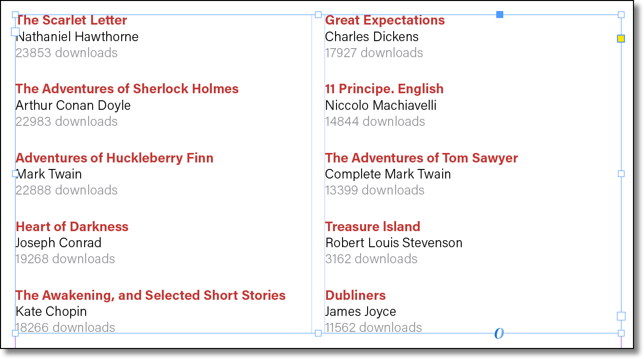
Task: Click the right-middle frame handle
Action: (x=621, y=173)
